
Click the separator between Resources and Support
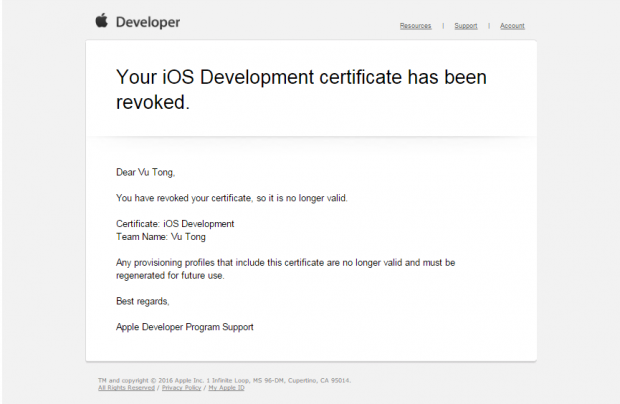coord(442,26)
